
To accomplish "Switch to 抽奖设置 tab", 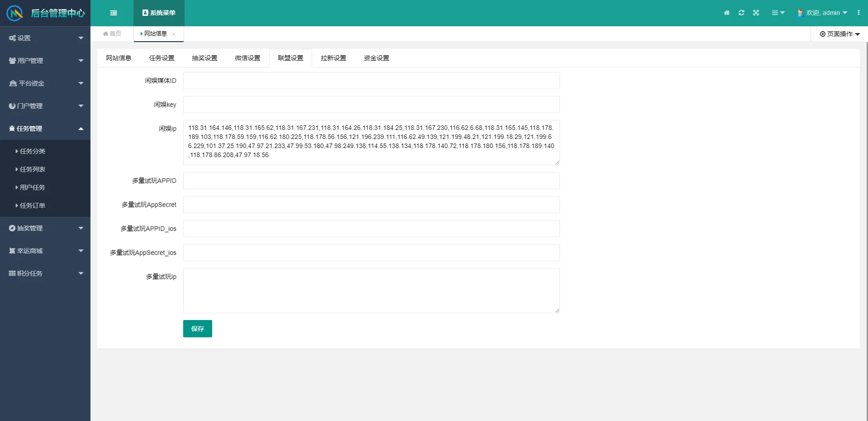I will coord(204,58).
